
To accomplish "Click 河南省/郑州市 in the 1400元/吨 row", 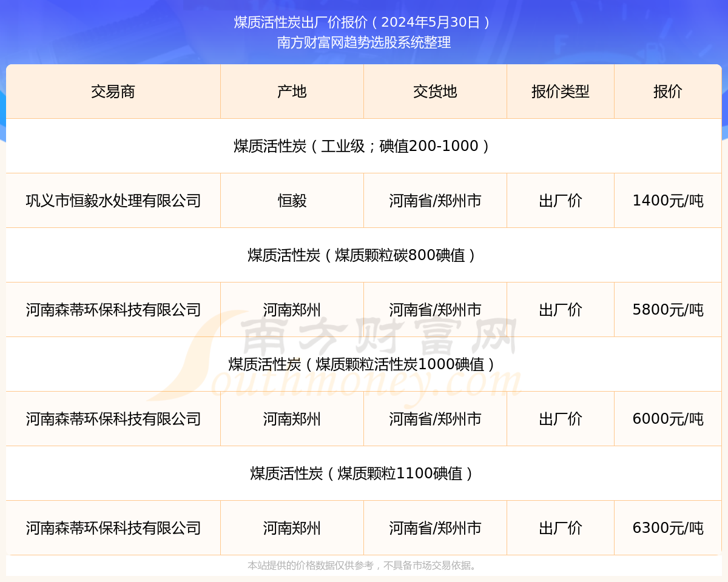I will 435,201.
